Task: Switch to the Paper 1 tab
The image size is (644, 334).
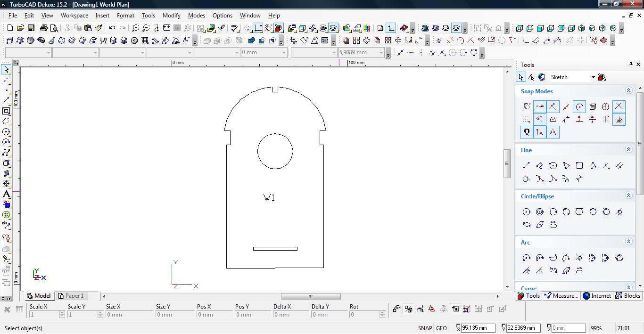Action: point(71,296)
